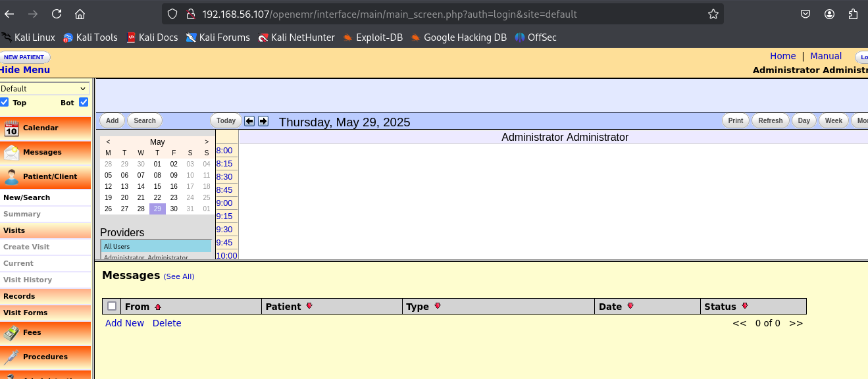Viewport: 868px width, 379px height.
Task: Check the select-all messages checkbox
Action: pyautogui.click(x=112, y=306)
